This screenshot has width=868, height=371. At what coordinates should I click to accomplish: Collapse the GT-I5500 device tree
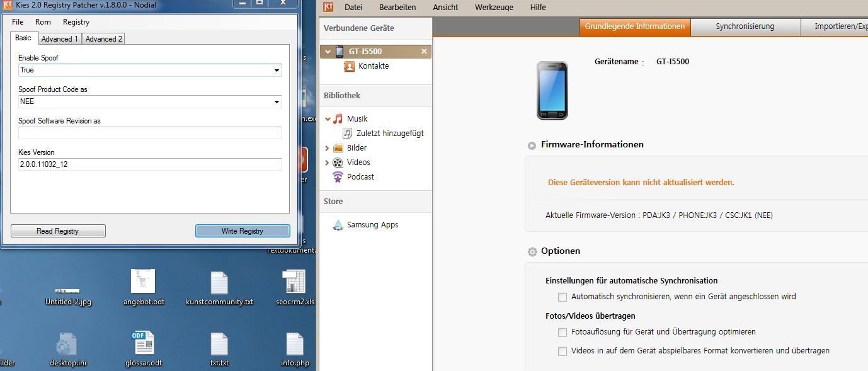[x=328, y=52]
